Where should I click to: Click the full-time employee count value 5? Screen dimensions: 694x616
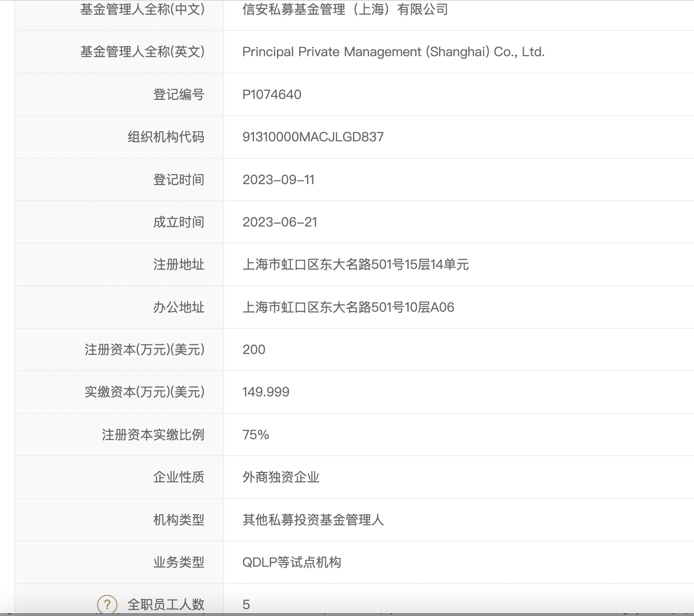tap(246, 604)
